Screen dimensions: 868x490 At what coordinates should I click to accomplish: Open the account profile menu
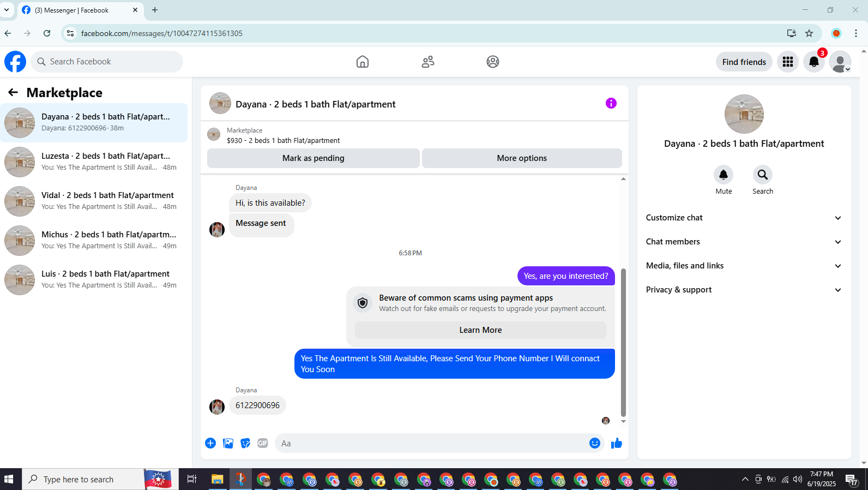coord(840,62)
